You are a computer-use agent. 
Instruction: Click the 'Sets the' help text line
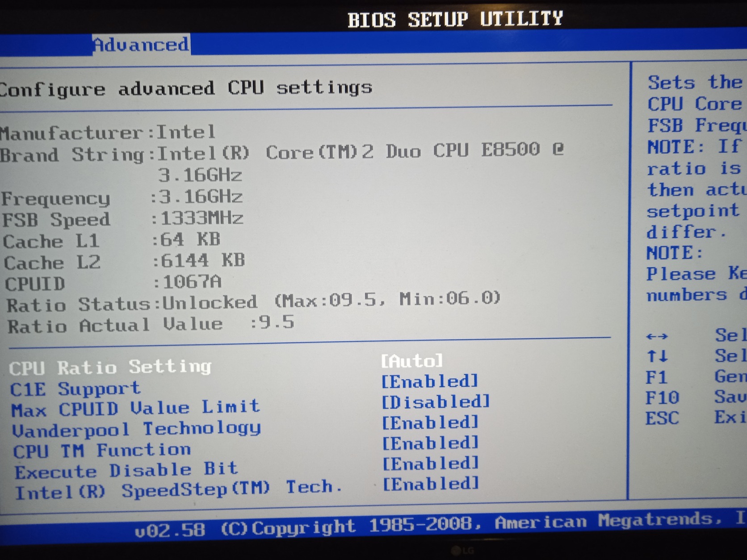pyautogui.click(x=695, y=83)
